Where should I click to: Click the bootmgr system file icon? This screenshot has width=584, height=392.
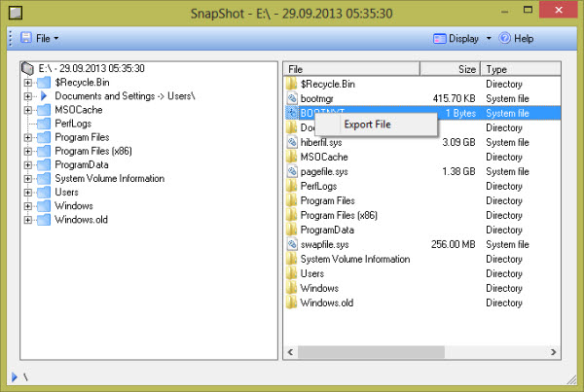pyautogui.click(x=292, y=98)
